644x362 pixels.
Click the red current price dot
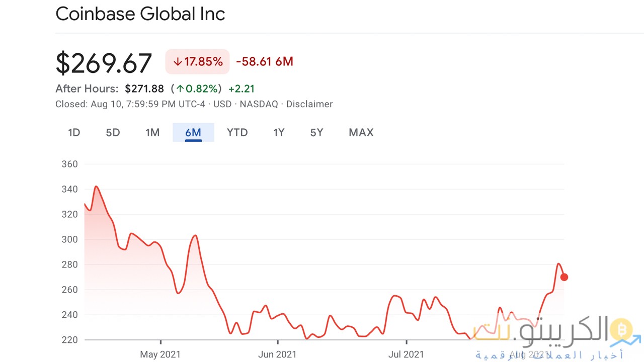click(564, 277)
